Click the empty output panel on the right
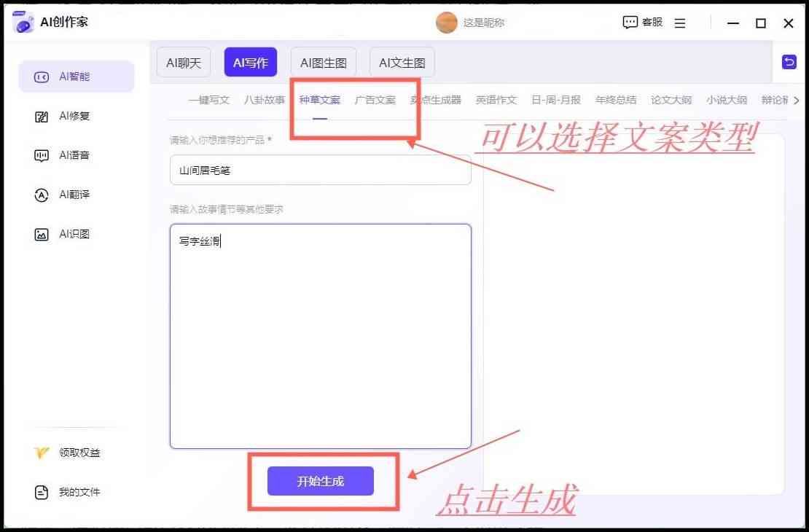 [x=634, y=315]
